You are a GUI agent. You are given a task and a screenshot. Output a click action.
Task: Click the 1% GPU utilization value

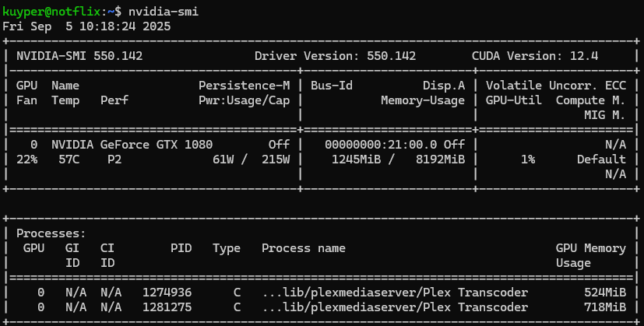[x=527, y=159]
